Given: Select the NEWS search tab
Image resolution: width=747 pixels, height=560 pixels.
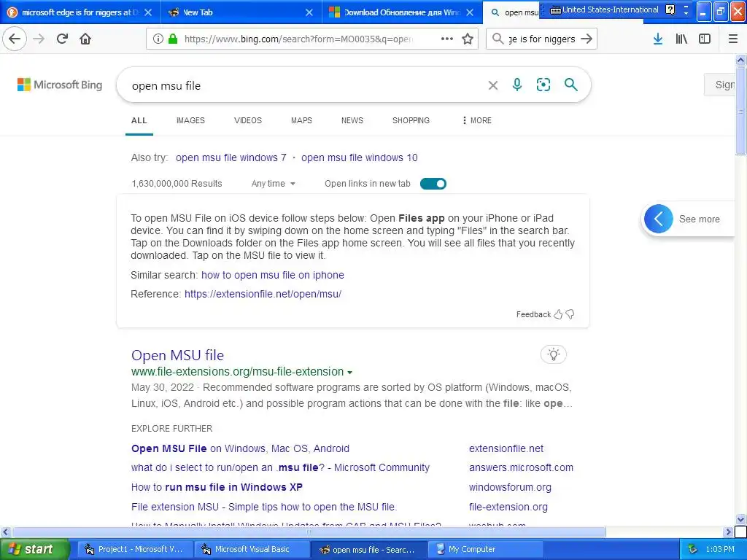Looking at the screenshot, I should tap(352, 120).
